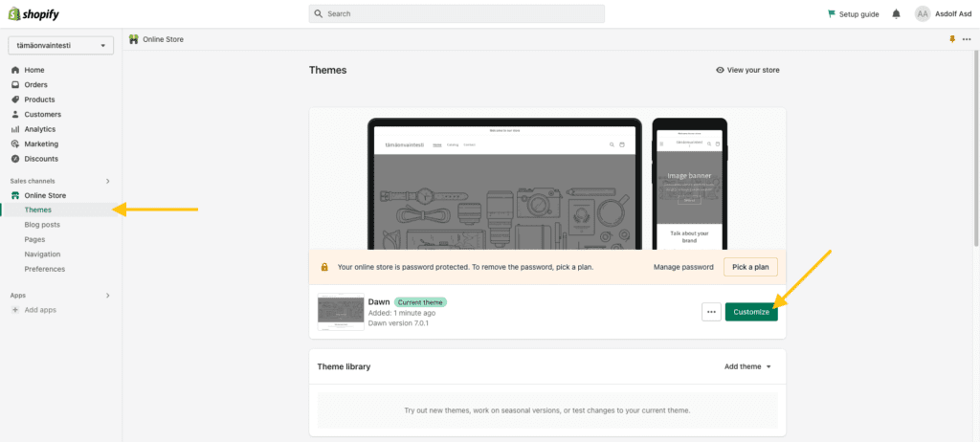
Task: Click the Home house icon
Action: pos(15,70)
